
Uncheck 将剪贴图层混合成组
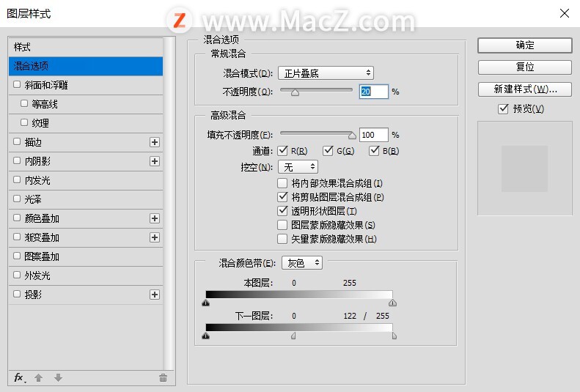pos(282,197)
